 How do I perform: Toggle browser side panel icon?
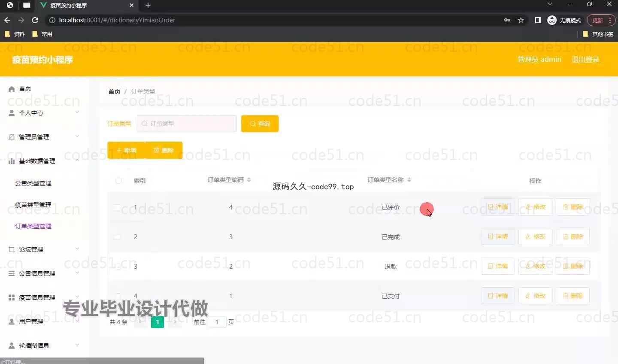pyautogui.click(x=538, y=20)
